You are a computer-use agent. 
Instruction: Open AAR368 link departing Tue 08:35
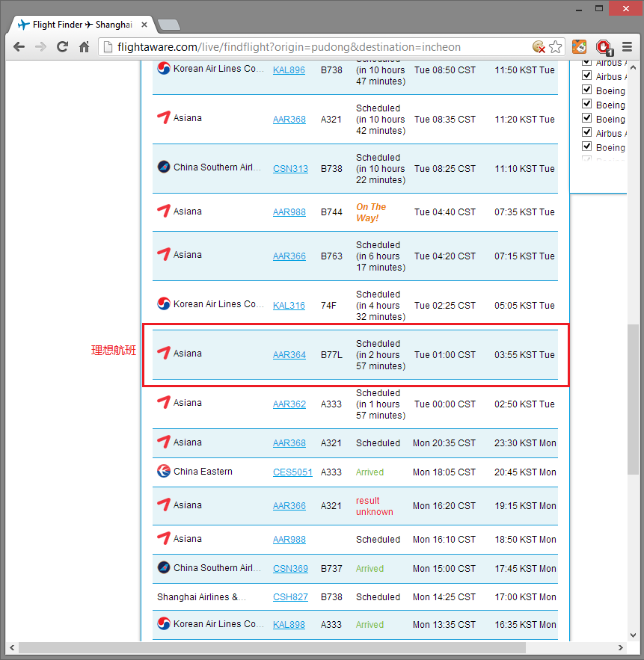pos(289,119)
